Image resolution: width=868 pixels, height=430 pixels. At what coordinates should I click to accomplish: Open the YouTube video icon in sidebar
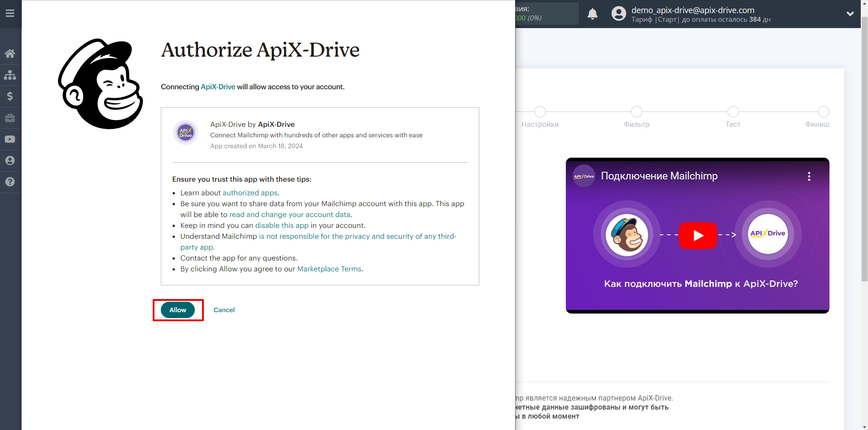(x=10, y=139)
